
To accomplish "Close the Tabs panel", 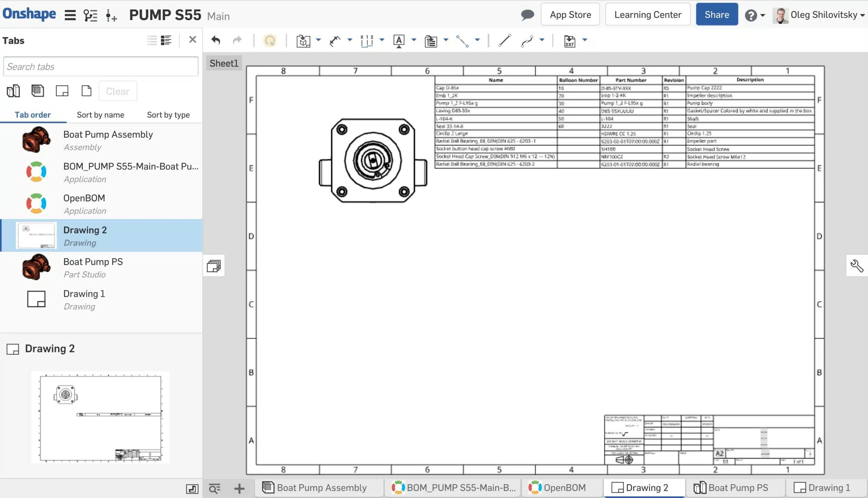I will (x=193, y=40).
